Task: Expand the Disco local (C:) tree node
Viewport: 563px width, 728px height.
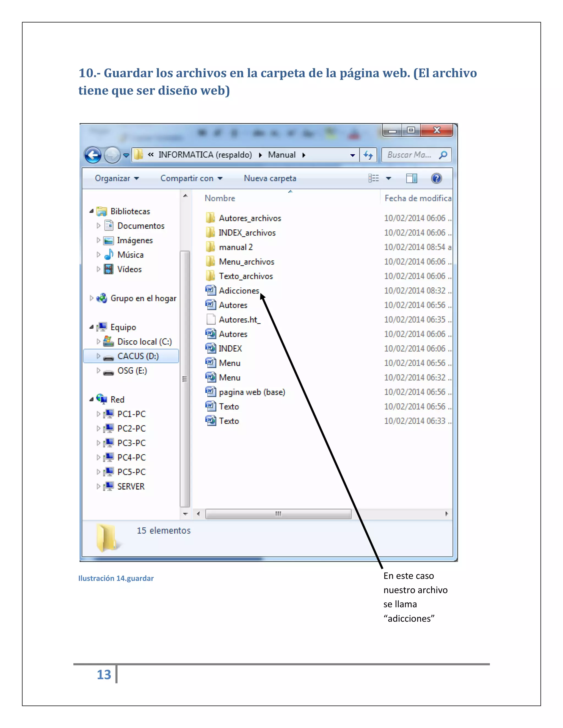Action: [98, 341]
